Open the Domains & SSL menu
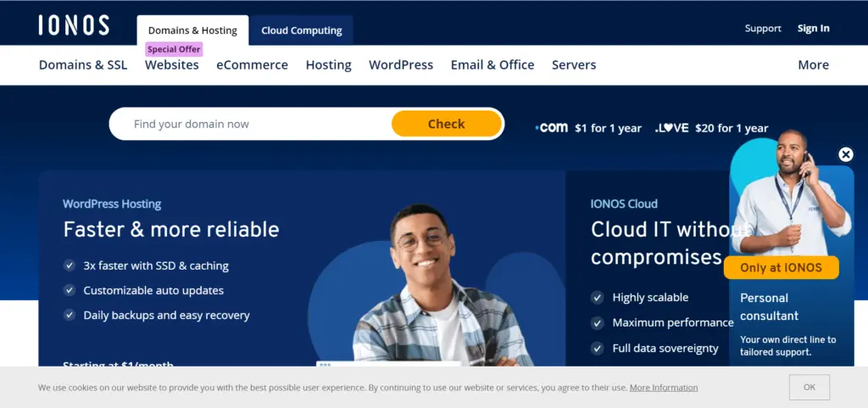The image size is (868, 408). pyautogui.click(x=83, y=64)
